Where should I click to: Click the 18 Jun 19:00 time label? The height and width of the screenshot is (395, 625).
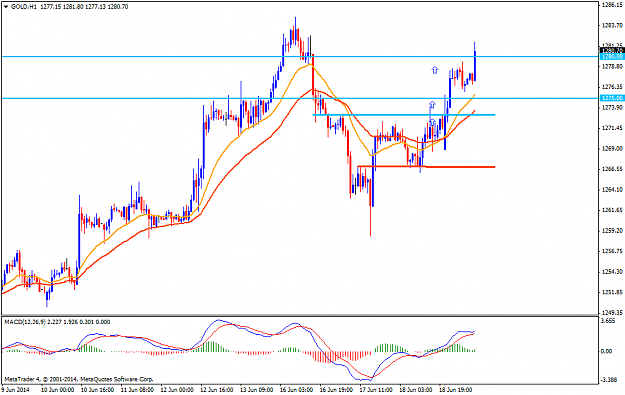tap(456, 389)
